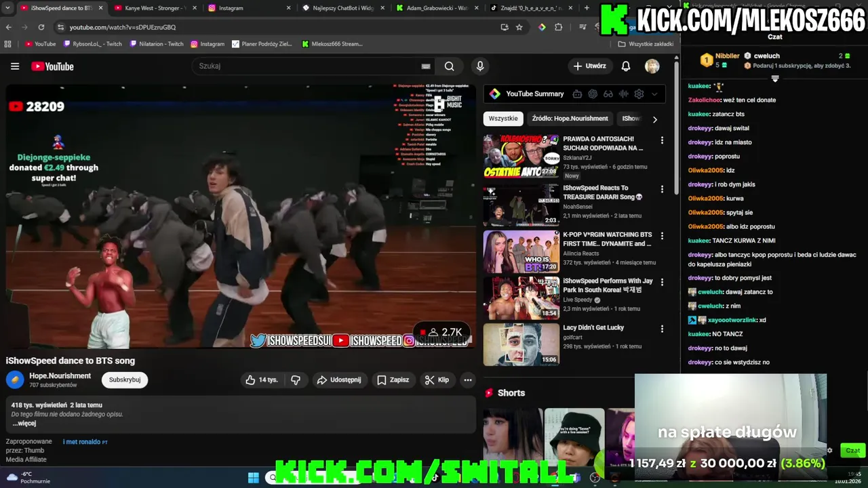Image resolution: width=868 pixels, height=488 pixels.
Task: Open PRAWDA O ANTOSIACH video thumbnail
Action: pos(521,156)
